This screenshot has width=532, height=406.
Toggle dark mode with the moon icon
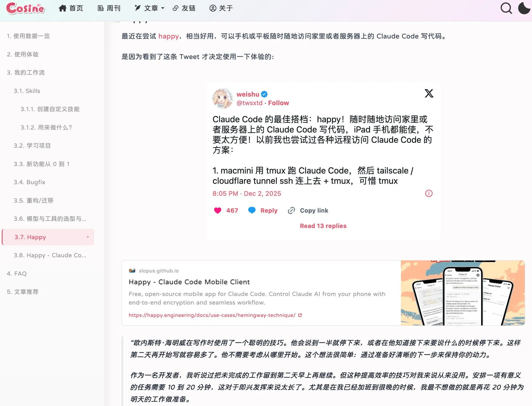[x=524, y=8]
